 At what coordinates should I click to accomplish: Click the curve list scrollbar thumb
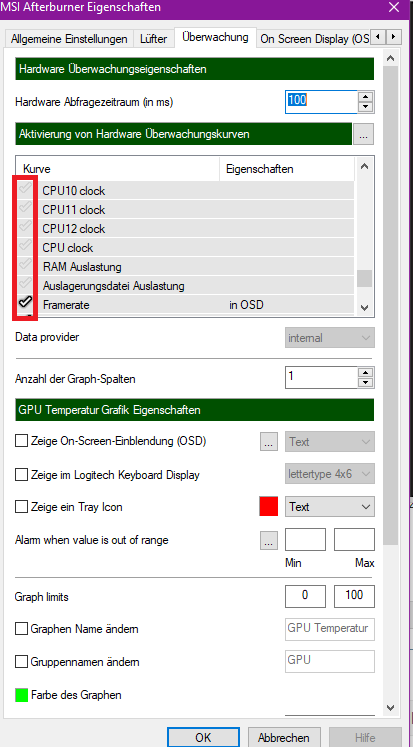(x=364, y=279)
